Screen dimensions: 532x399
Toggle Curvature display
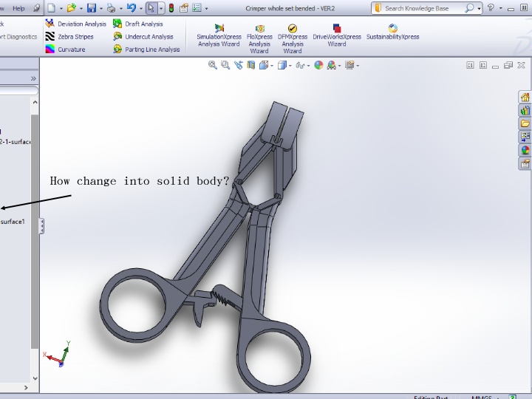65,50
